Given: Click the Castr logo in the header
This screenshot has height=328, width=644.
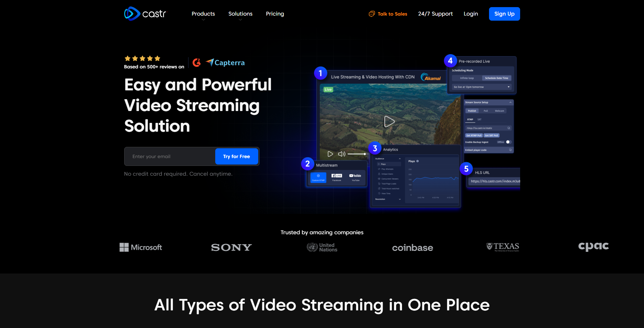Looking at the screenshot, I should 145,14.
